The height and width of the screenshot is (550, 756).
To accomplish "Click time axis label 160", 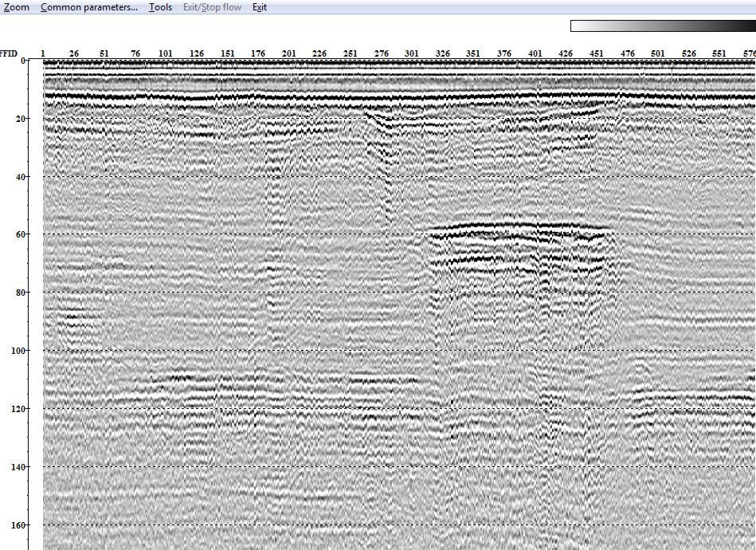I will tap(18, 525).
